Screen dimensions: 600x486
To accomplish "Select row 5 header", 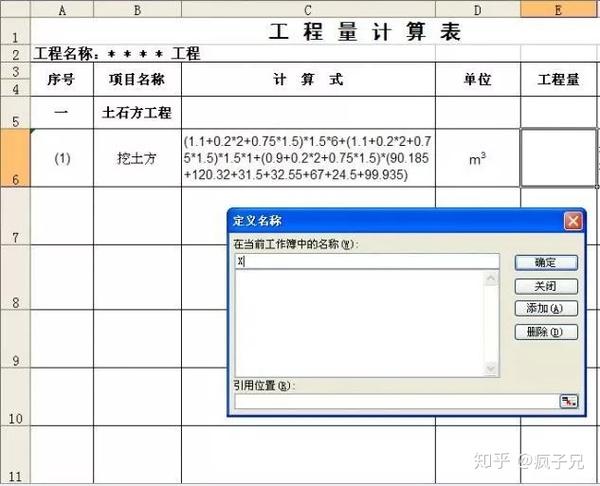I will tap(15, 113).
